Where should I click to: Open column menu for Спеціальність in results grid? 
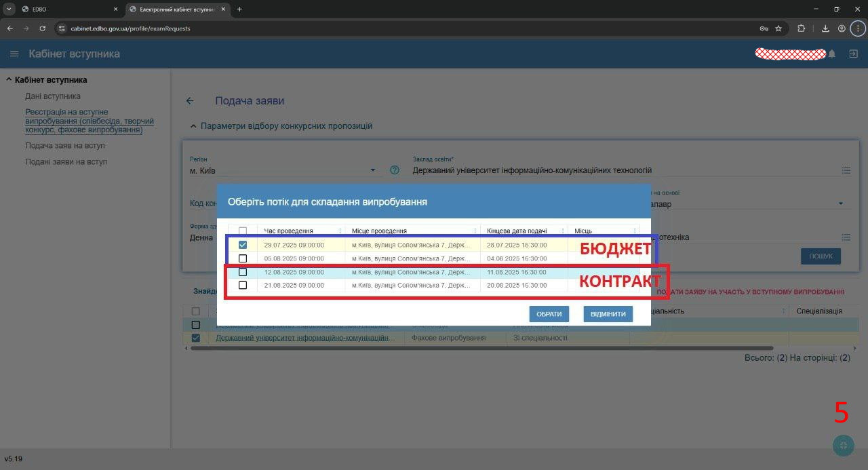[x=784, y=311]
